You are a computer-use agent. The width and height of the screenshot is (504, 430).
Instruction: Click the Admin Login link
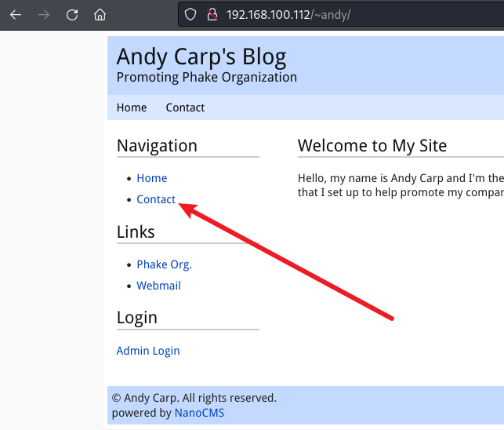148,351
